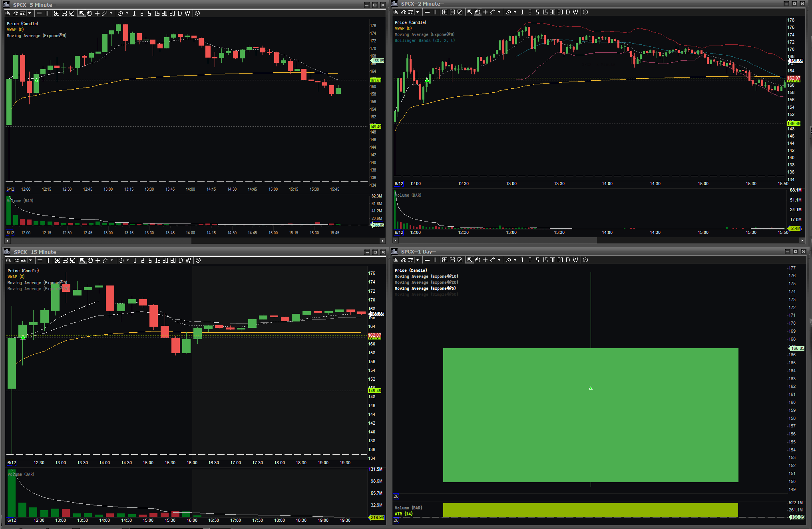The width and height of the screenshot is (812, 529).
Task: Reset zoom on the 5 Minute chart
Action: pyautogui.click(x=72, y=13)
